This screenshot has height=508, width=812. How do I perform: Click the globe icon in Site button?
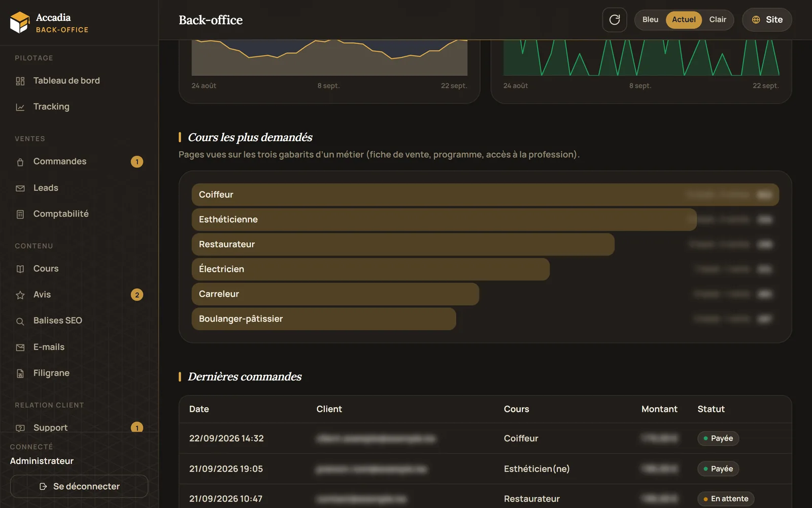click(x=756, y=20)
